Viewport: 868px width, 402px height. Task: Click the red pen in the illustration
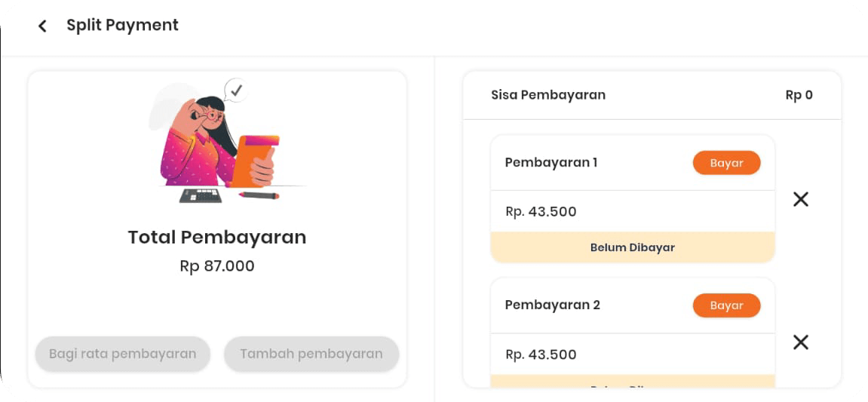259,195
